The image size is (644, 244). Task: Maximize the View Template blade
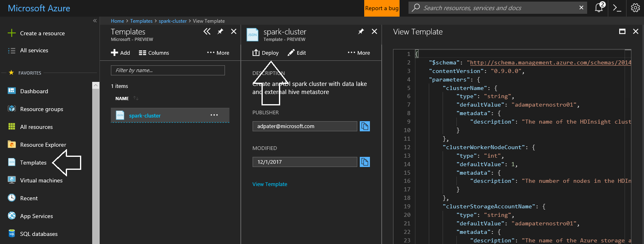(622, 31)
